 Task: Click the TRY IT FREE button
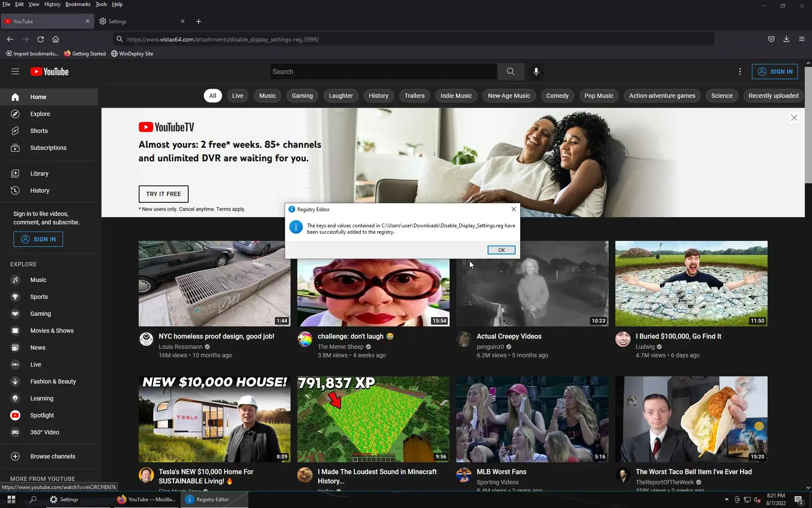click(163, 194)
